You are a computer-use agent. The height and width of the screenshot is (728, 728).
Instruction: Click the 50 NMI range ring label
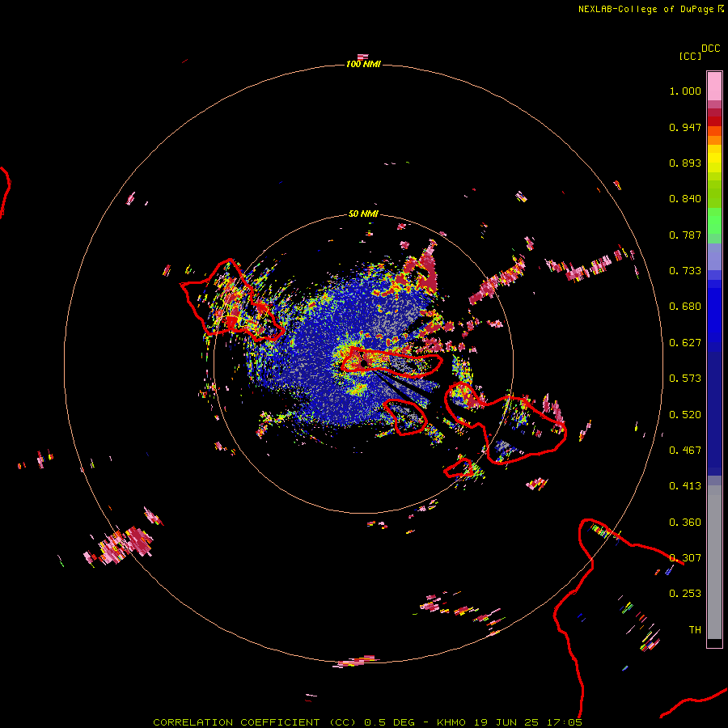(x=363, y=214)
